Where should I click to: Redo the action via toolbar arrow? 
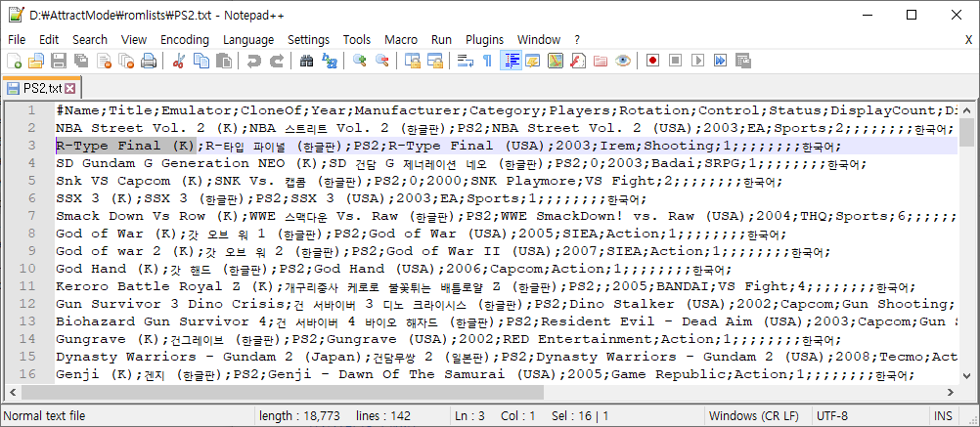[x=276, y=61]
